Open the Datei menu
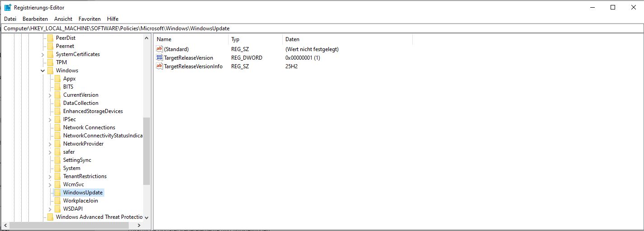The image size is (644, 231). (10, 19)
